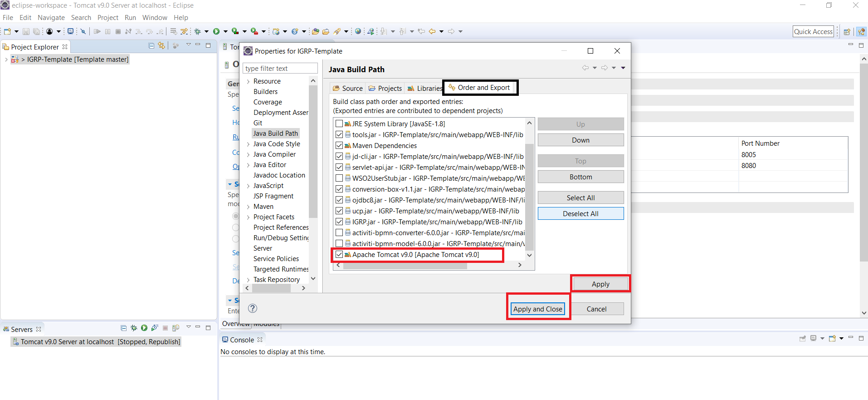Open the Navigate menu
Viewport: 868px width, 400px height.
tap(51, 18)
